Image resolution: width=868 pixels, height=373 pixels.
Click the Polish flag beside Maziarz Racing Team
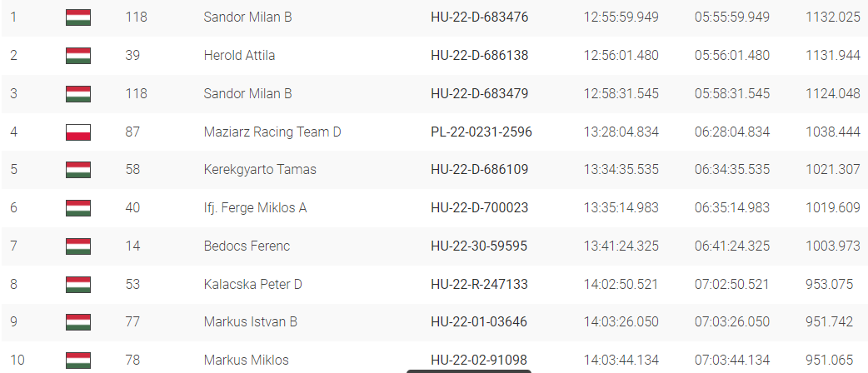click(x=78, y=132)
